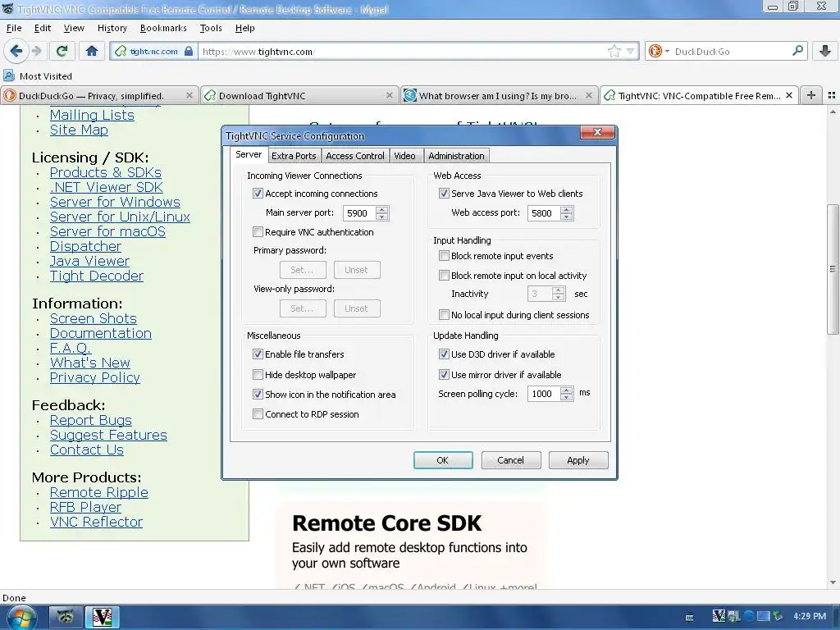Increase Main server port with up arrow
Screen dimensions: 840x630
(x=381, y=209)
